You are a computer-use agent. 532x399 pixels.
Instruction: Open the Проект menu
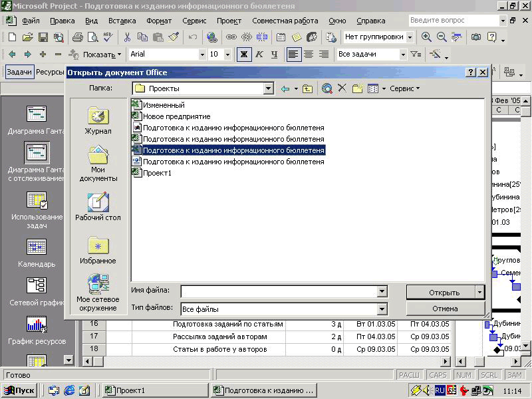pyautogui.click(x=229, y=21)
